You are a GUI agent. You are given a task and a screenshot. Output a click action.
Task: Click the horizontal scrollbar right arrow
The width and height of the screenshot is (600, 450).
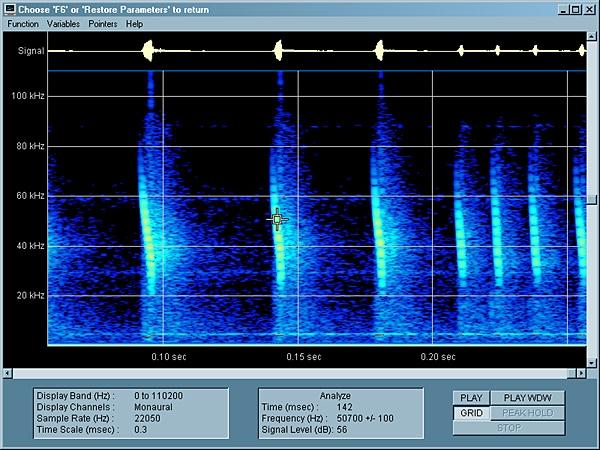tap(582, 374)
